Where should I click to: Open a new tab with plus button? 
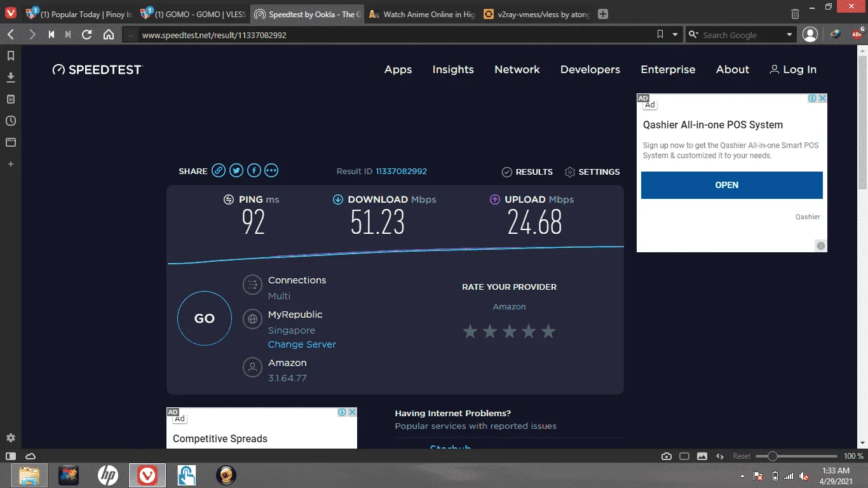click(603, 14)
